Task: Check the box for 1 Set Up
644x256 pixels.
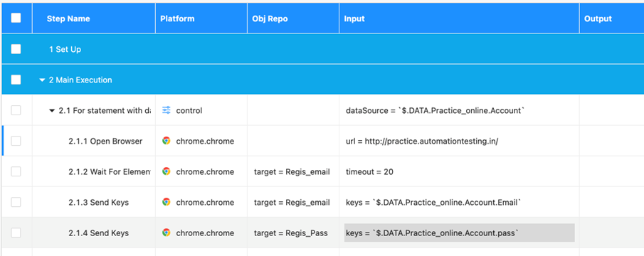Action: point(16,49)
